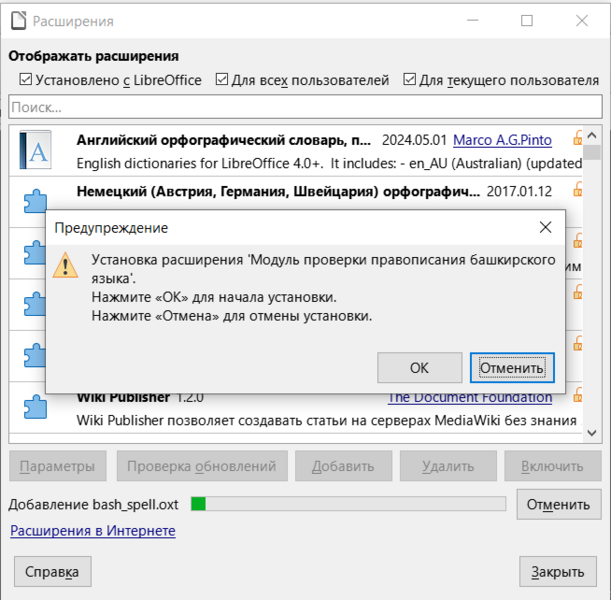Click the Справка help button
This screenshot has width=611, height=600.
click(53, 572)
